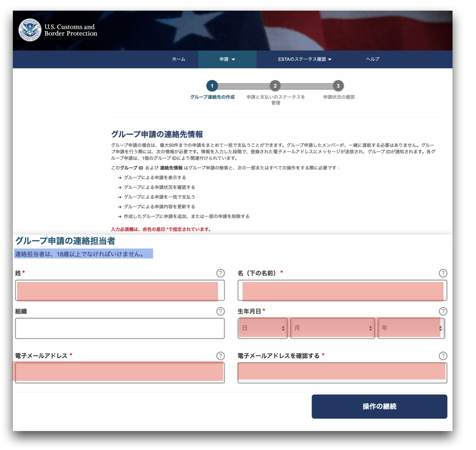476x450 pixels.
Task: Go to ホーム in navigation bar
Action: (x=178, y=59)
